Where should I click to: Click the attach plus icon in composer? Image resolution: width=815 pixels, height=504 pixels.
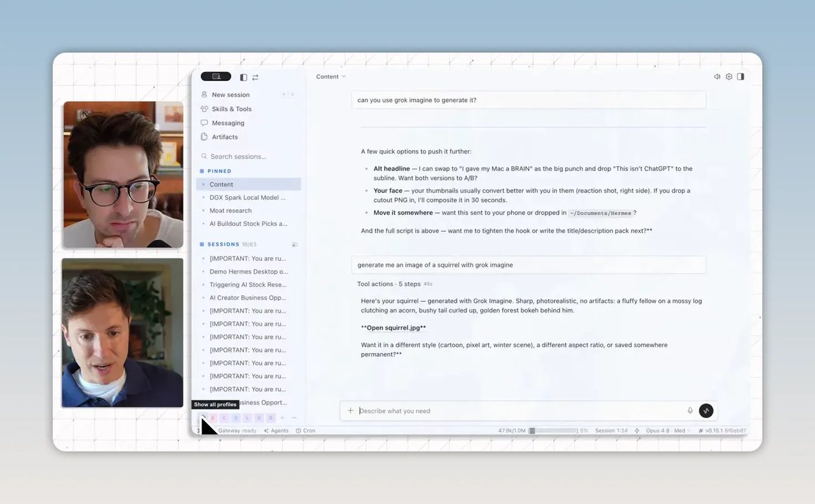coord(350,411)
